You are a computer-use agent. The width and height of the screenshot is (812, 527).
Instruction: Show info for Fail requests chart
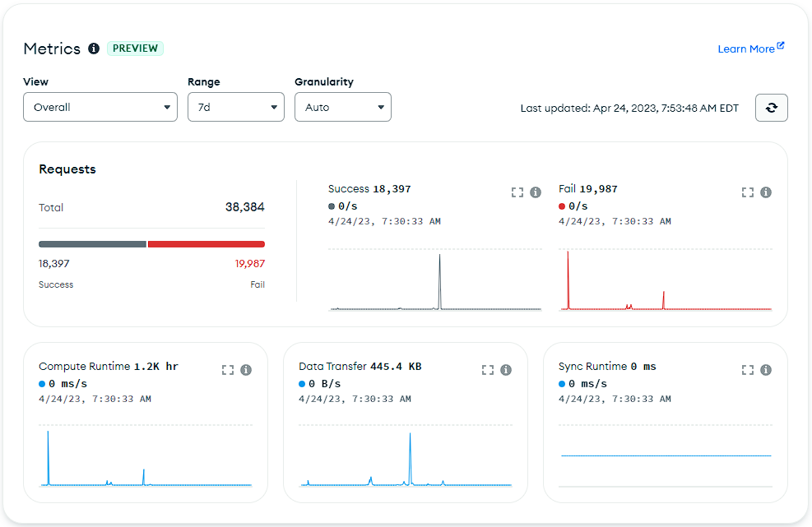pos(766,192)
